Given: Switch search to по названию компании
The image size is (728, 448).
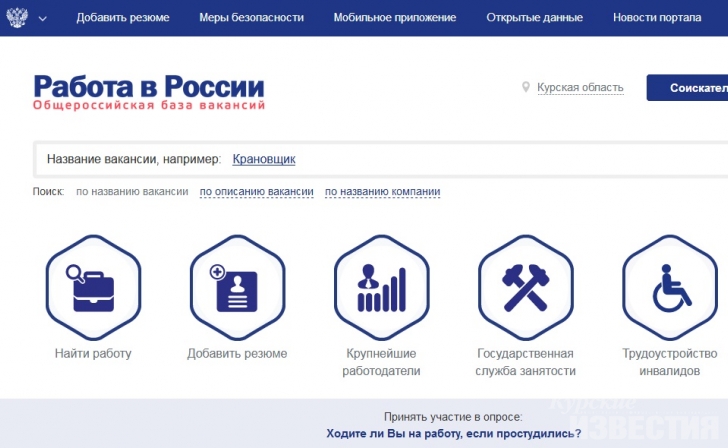Looking at the screenshot, I should [x=383, y=191].
